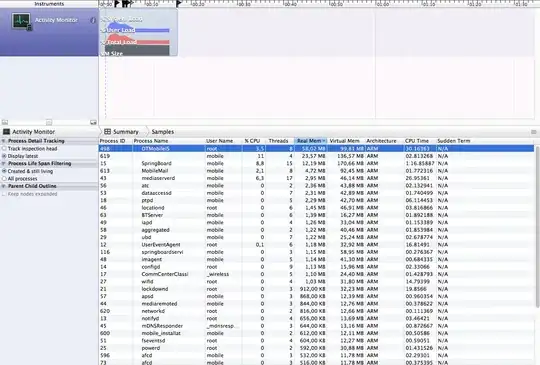Sort by % CPU column header
This screenshot has width=540, height=365.
pyautogui.click(x=254, y=141)
